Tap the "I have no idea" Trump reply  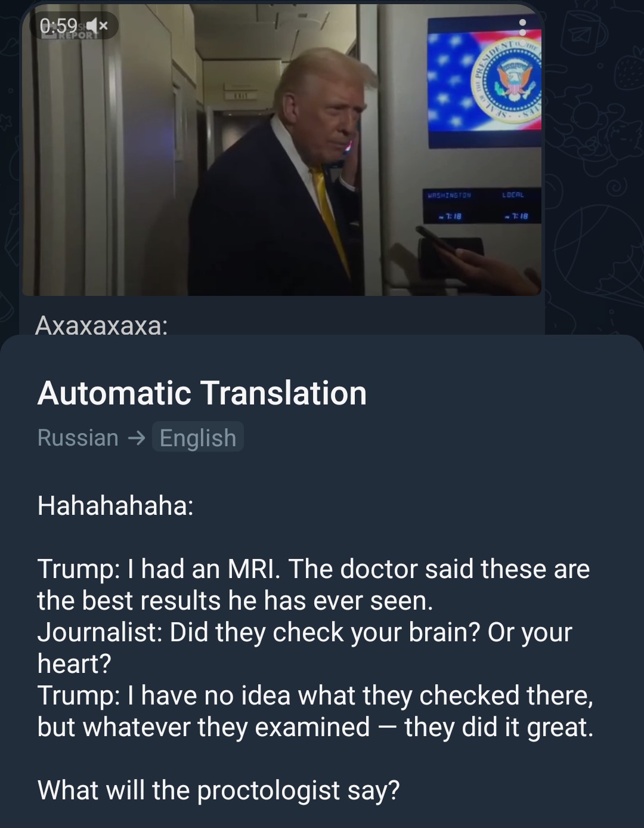click(315, 711)
